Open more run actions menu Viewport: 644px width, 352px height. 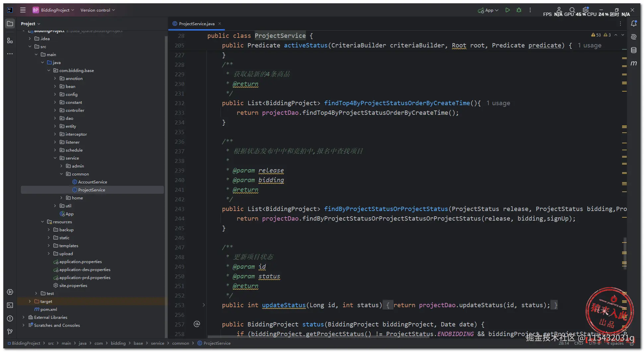click(530, 10)
